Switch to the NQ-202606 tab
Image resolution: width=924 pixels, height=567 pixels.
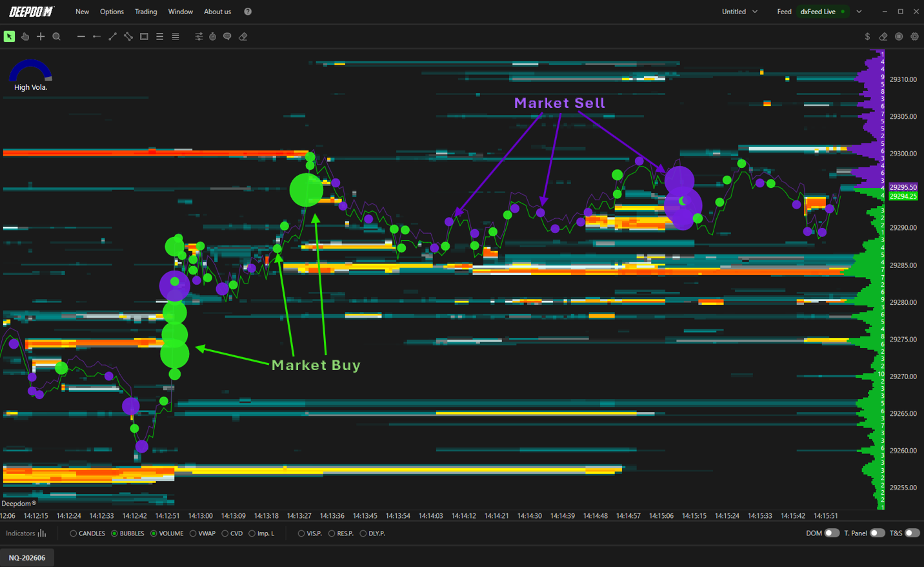(27, 558)
